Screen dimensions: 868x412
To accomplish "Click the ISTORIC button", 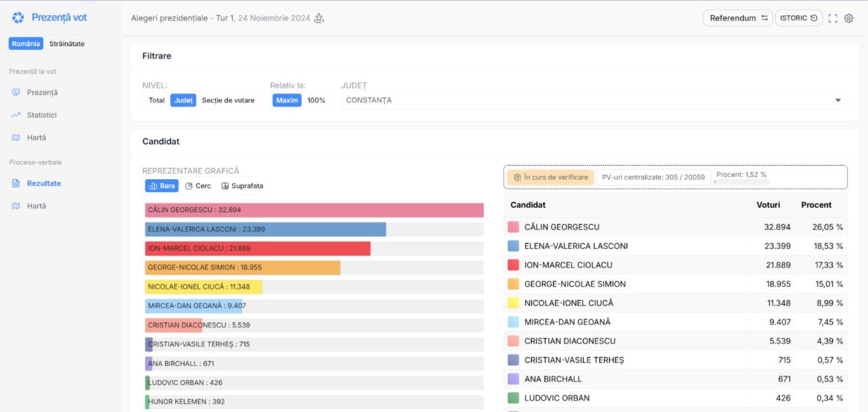I will 799,18.
